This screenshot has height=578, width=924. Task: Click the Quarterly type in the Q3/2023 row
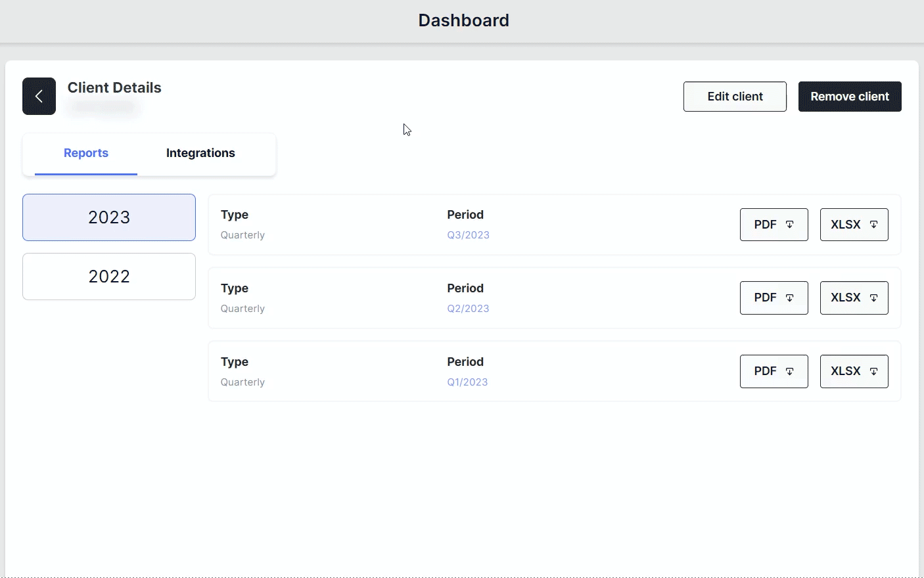[x=243, y=235]
